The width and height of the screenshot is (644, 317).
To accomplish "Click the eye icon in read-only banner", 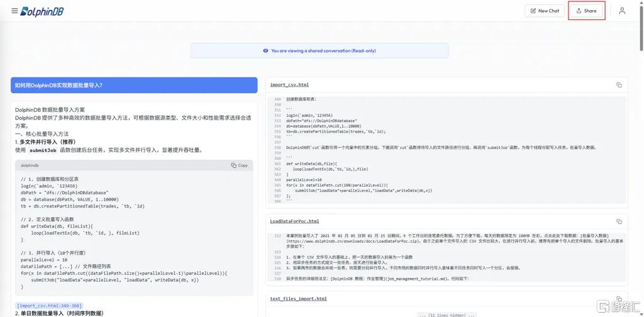I will [x=265, y=51].
